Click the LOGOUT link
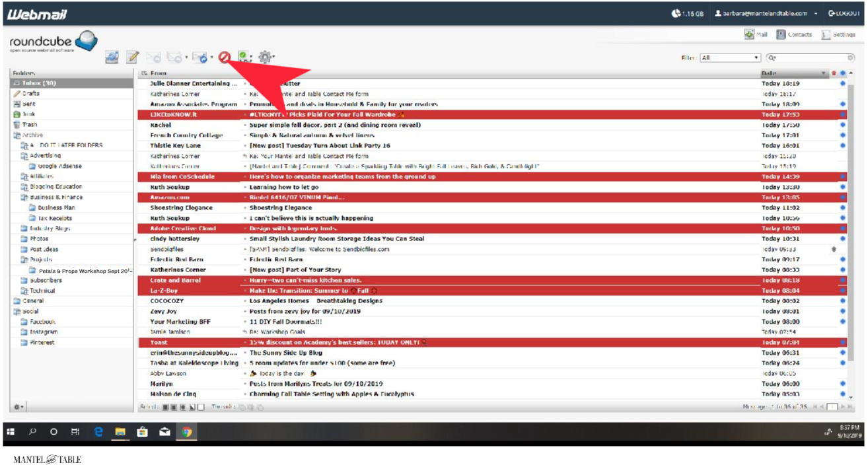The image size is (868, 465). coord(844,13)
